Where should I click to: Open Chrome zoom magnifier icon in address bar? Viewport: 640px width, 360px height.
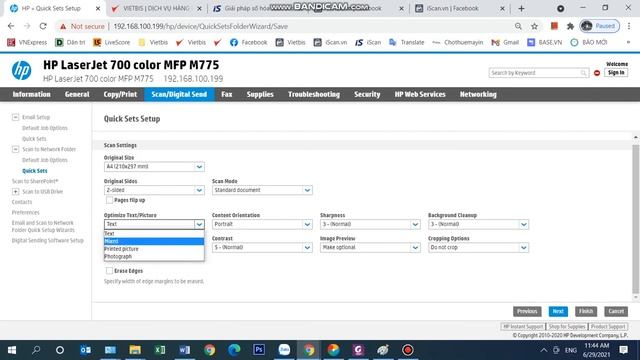(x=518, y=26)
